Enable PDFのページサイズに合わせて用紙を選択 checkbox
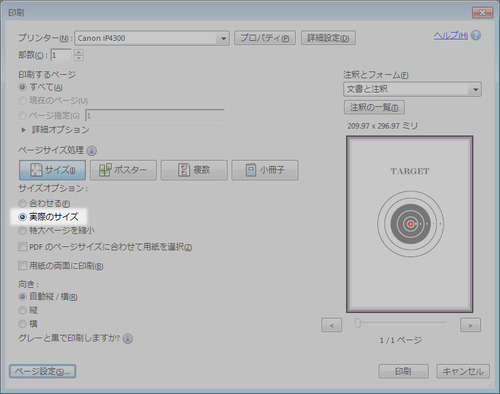Screen dimensions: 500x394 coord(23,247)
